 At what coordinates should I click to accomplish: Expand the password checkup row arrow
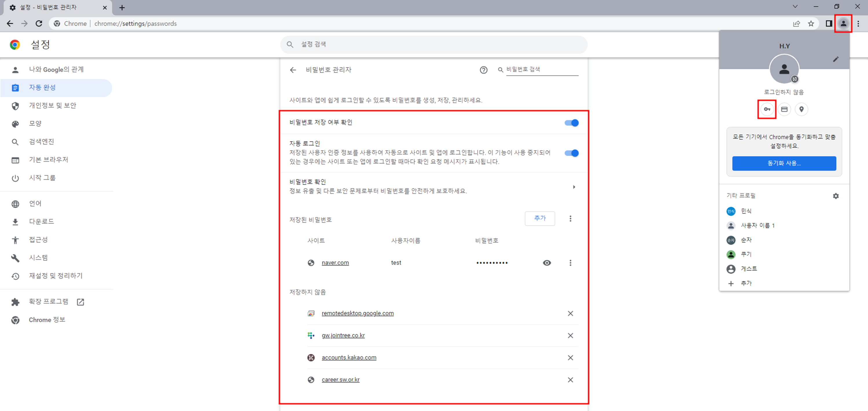[x=574, y=187]
